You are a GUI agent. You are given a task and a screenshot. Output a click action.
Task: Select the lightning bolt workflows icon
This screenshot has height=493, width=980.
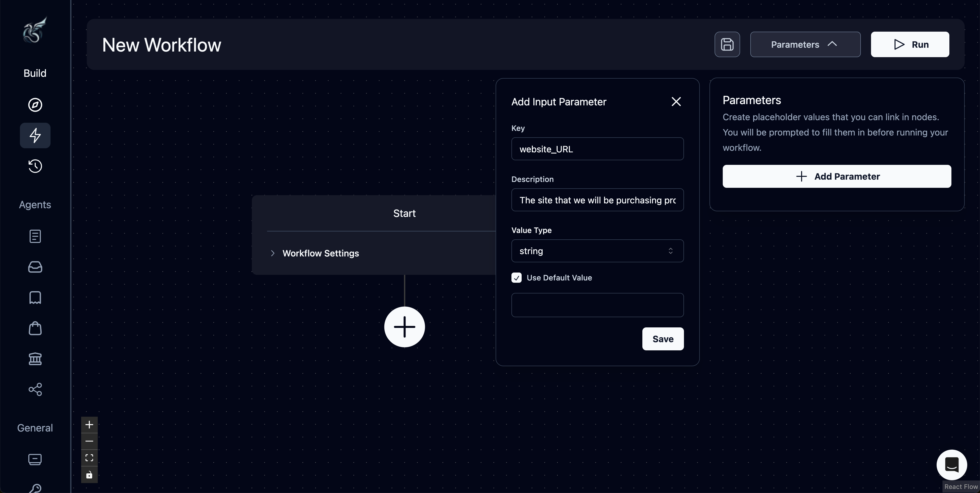[x=35, y=135]
